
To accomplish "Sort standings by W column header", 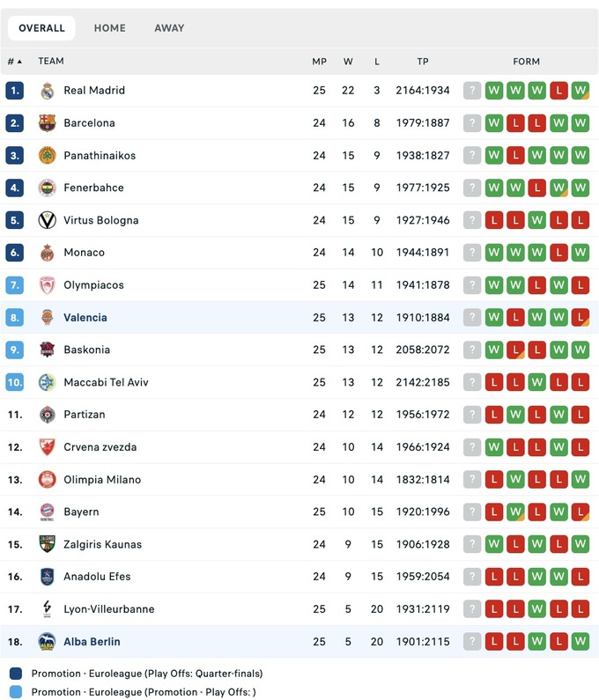I will [348, 62].
